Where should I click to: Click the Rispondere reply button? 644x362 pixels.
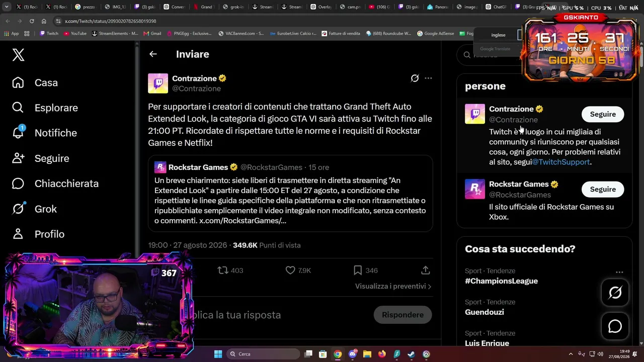coord(403,315)
